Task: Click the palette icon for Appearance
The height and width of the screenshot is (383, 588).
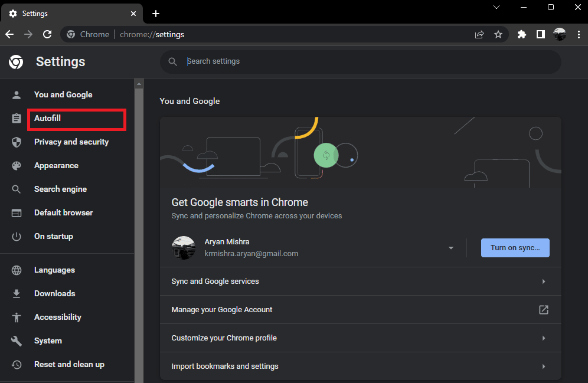Action: pos(17,166)
